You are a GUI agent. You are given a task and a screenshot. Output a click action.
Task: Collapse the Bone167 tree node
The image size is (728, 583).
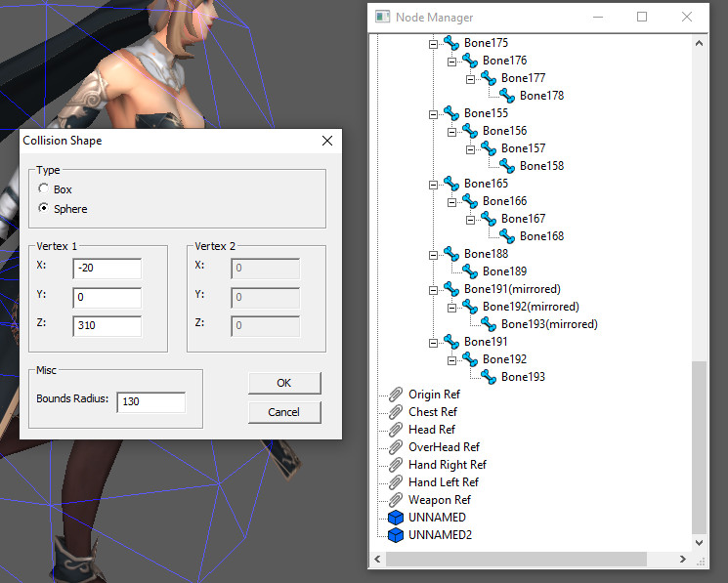tap(470, 220)
